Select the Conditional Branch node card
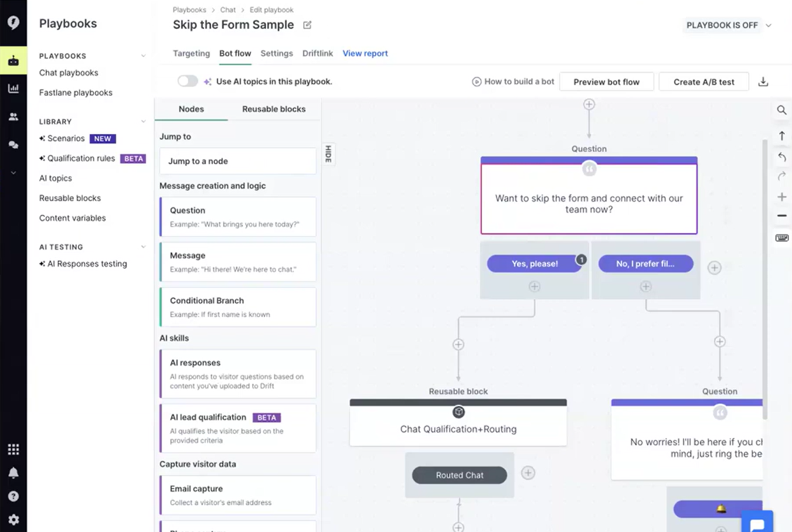792x532 pixels. (x=238, y=307)
